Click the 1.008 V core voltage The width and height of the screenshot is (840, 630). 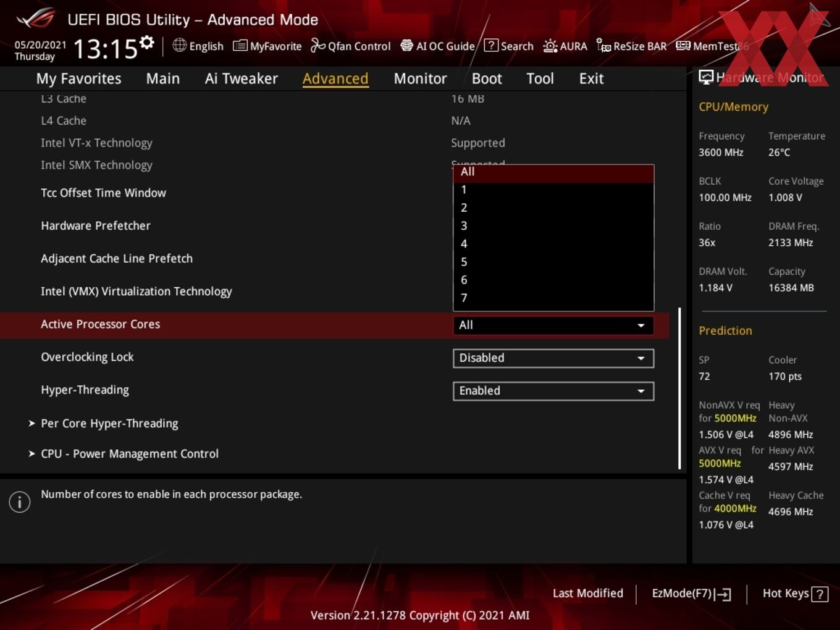785,197
